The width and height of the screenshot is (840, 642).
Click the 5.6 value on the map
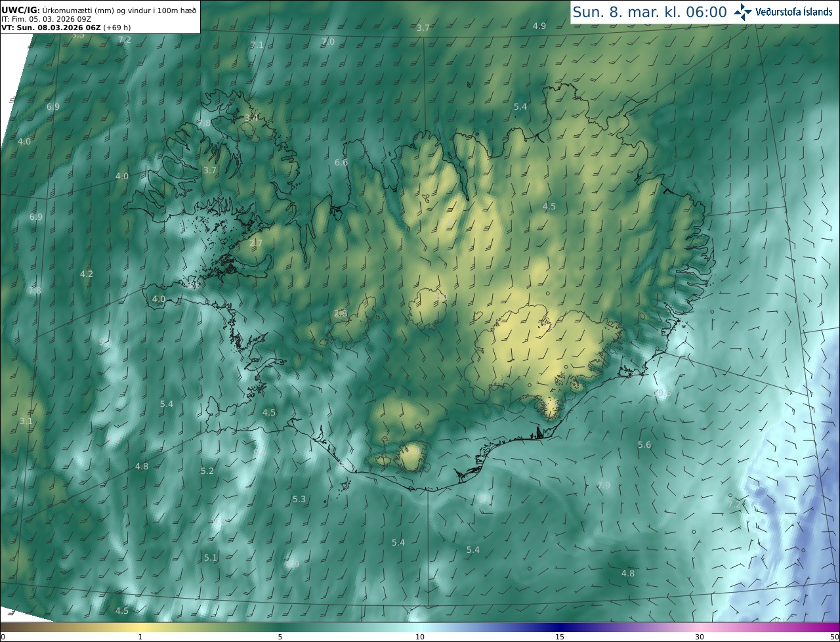[x=644, y=444]
